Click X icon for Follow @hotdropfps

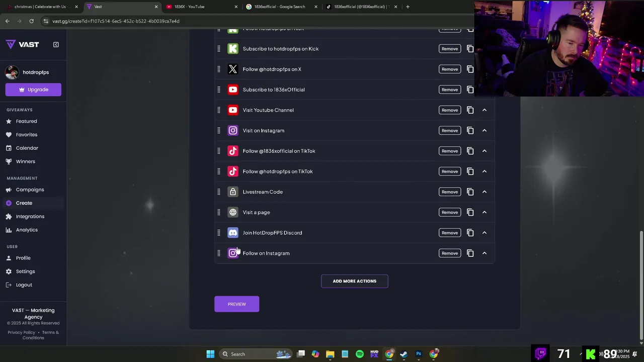coord(232,69)
